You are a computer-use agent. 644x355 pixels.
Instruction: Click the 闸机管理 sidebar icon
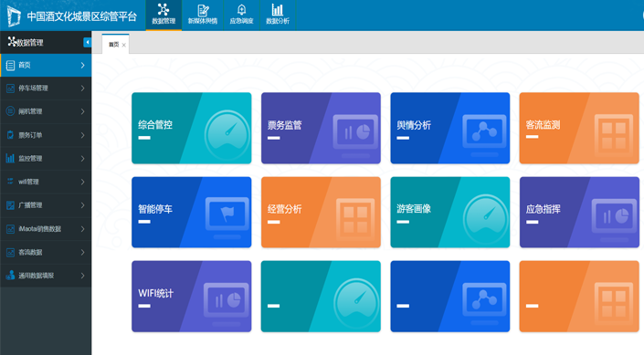(10, 111)
